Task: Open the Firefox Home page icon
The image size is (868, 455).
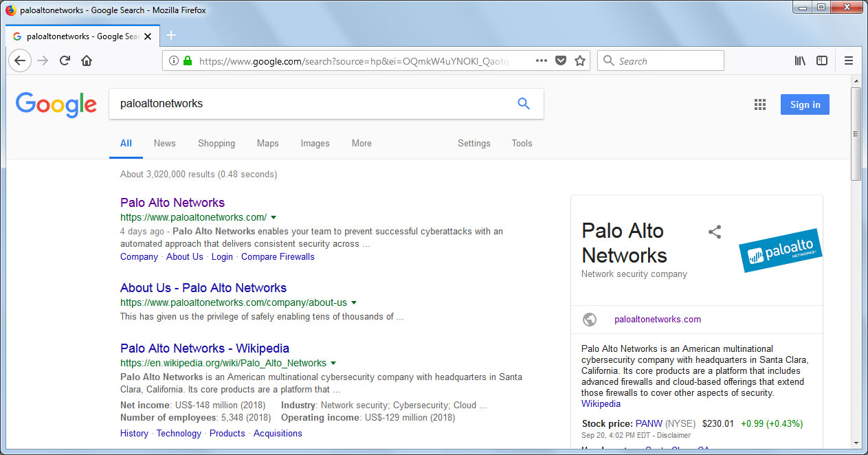Action: [87, 60]
